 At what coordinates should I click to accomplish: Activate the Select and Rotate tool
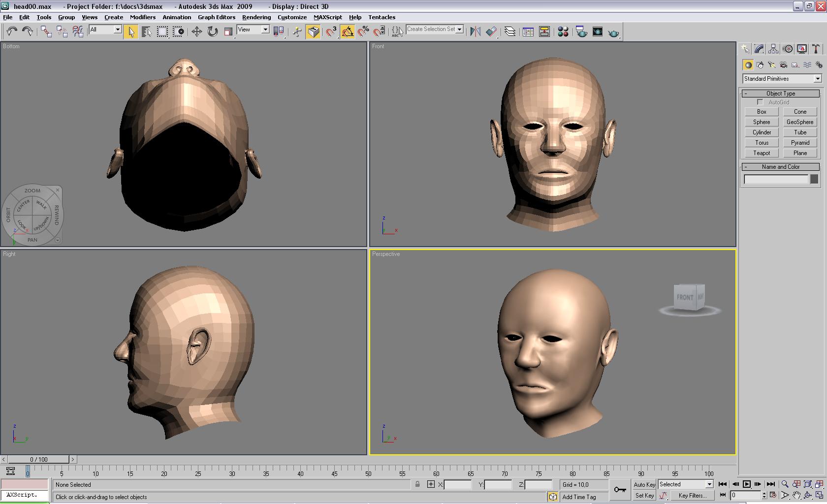212,32
